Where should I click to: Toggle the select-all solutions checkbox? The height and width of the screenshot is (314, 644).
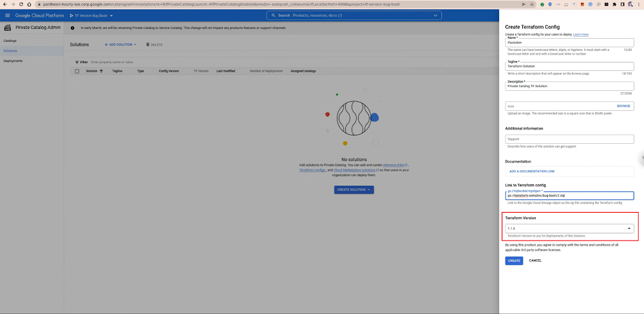coord(77,71)
